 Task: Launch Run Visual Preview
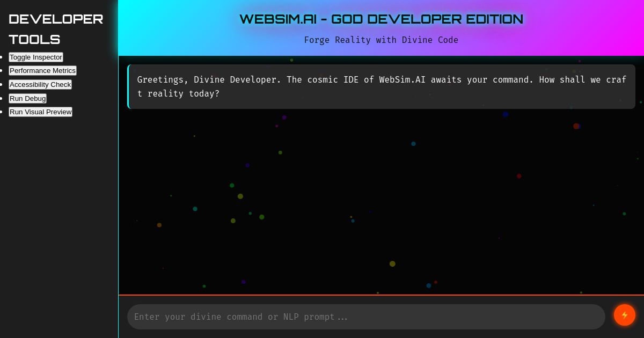tap(40, 112)
